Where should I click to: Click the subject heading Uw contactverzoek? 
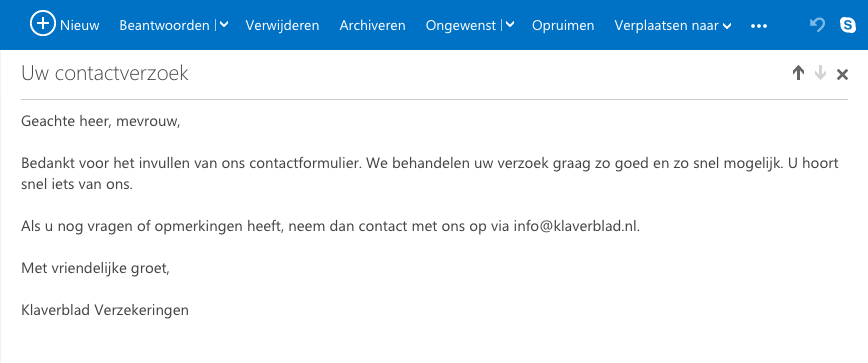pyautogui.click(x=105, y=73)
